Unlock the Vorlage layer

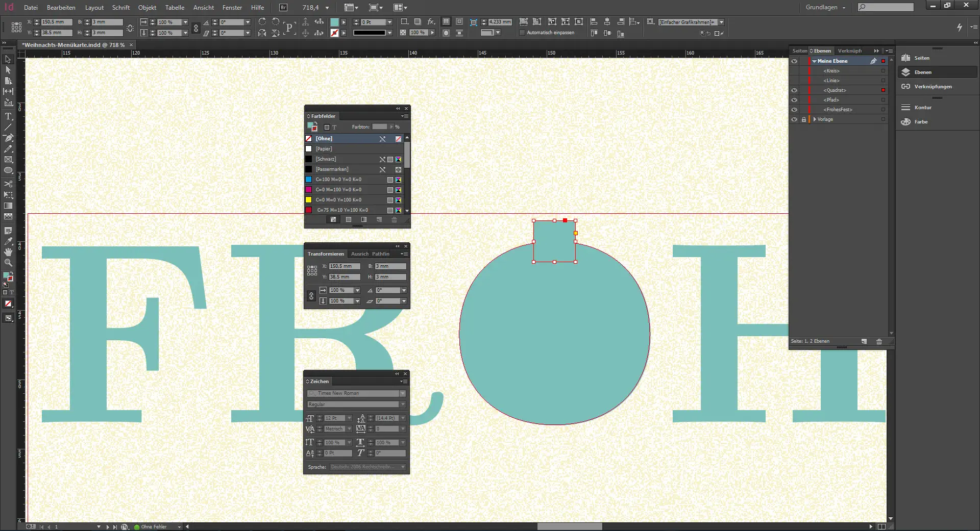point(804,119)
